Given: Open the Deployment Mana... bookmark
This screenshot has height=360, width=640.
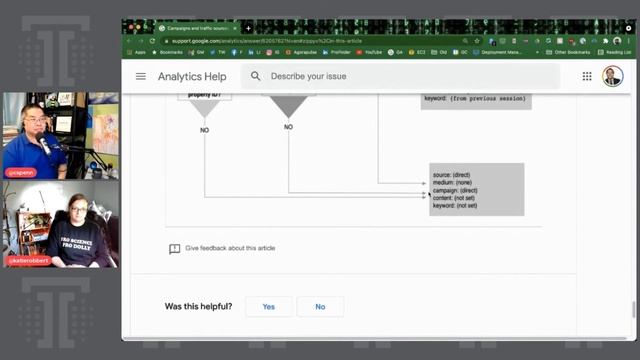Looking at the screenshot, I should pos(498,52).
